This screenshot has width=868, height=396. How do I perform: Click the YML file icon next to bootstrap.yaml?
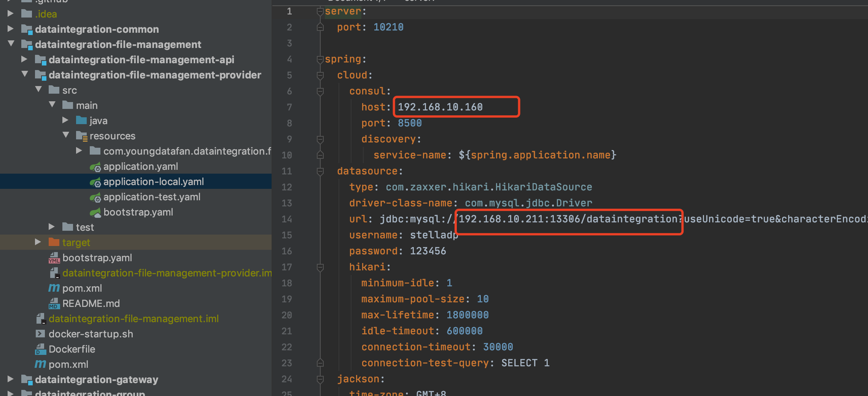point(54,258)
